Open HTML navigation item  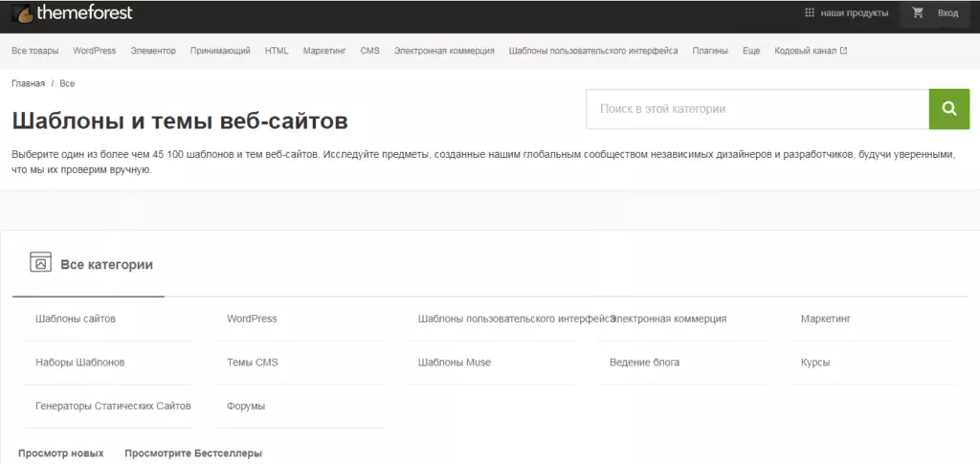pyautogui.click(x=277, y=52)
